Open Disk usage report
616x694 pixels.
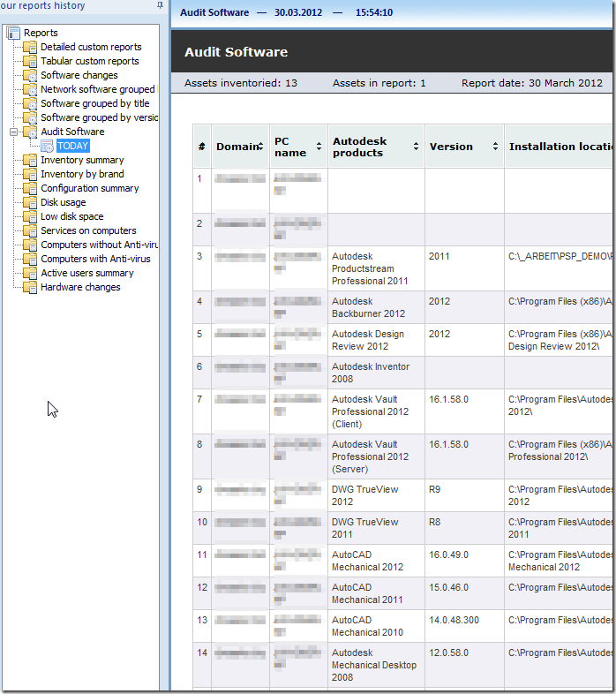tap(64, 203)
